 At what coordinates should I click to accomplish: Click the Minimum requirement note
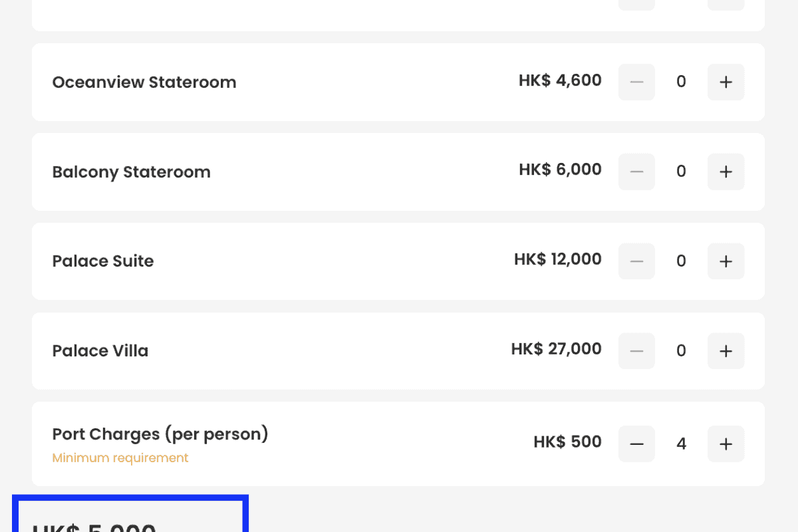click(120, 458)
